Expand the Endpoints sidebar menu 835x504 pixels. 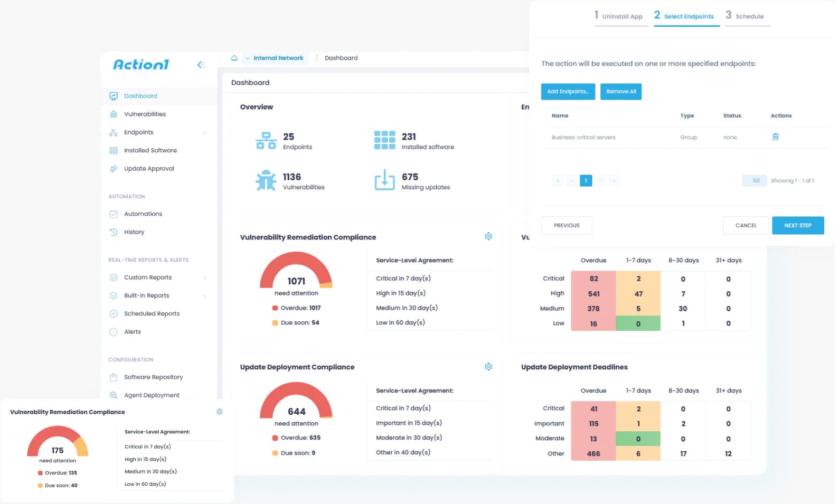(x=205, y=132)
